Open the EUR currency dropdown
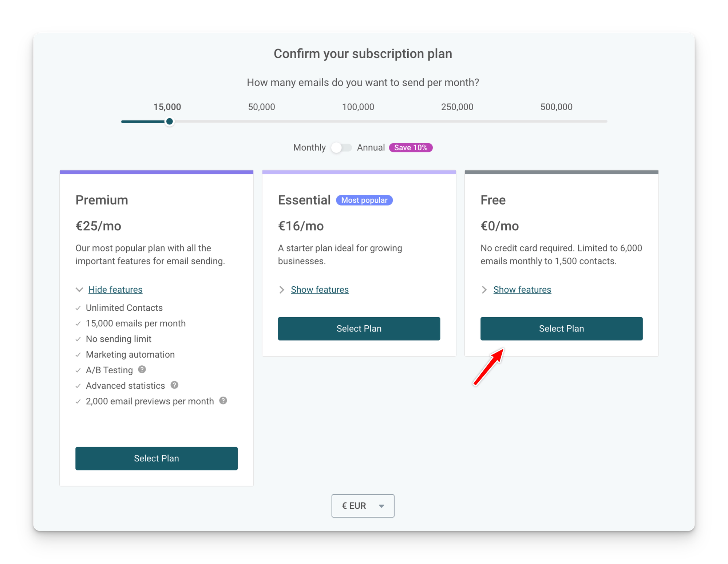 coord(363,506)
